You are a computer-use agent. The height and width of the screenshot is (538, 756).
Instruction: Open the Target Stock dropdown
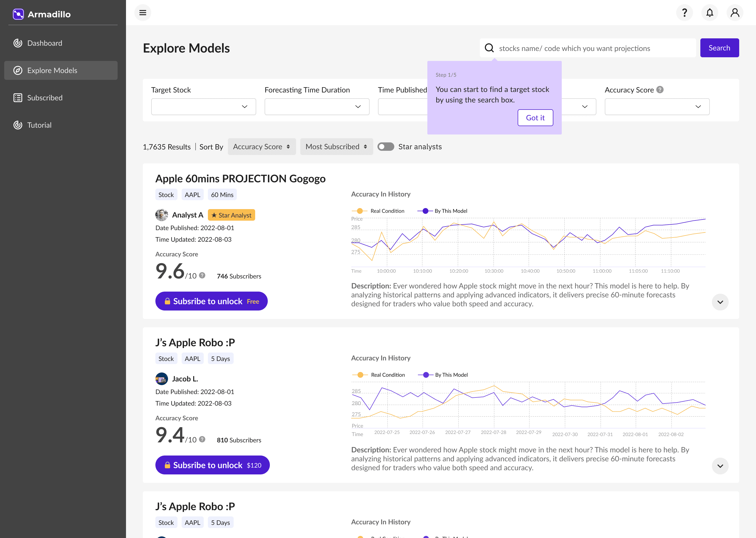pyautogui.click(x=203, y=107)
